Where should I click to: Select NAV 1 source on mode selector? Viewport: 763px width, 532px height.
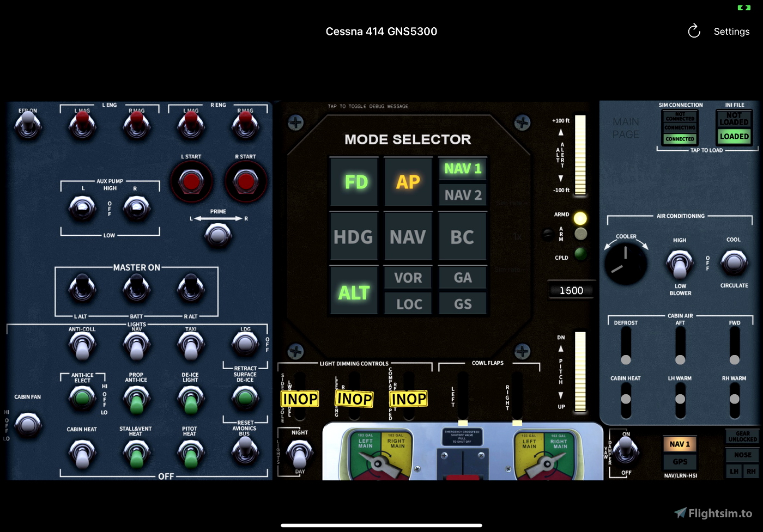(463, 169)
